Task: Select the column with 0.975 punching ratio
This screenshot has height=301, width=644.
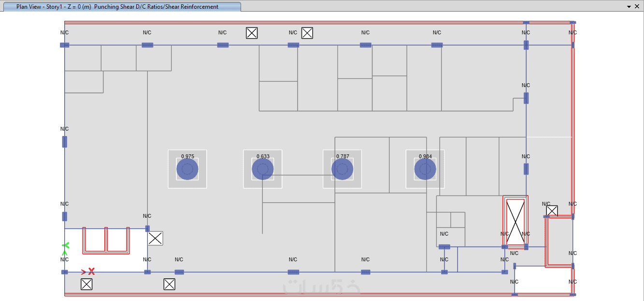Action: 187,169
